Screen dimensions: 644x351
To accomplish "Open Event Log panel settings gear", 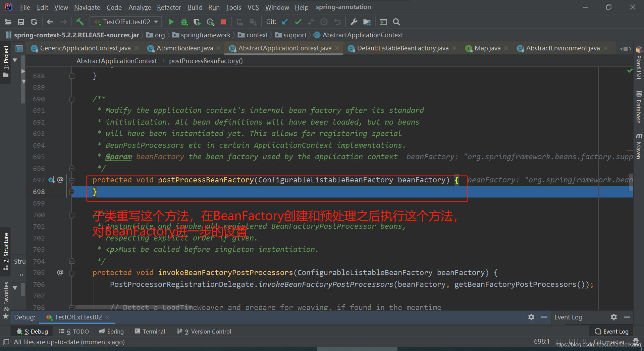I will 614,317.
